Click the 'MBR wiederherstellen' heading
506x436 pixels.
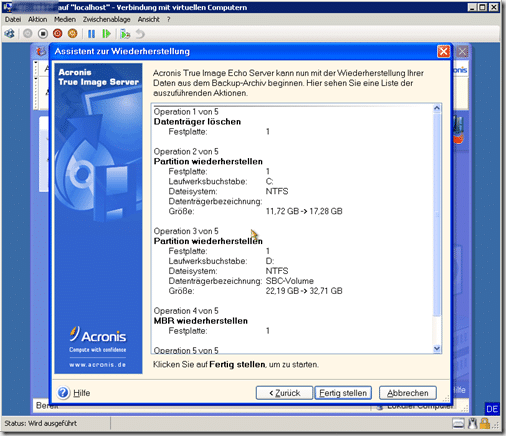click(x=201, y=321)
